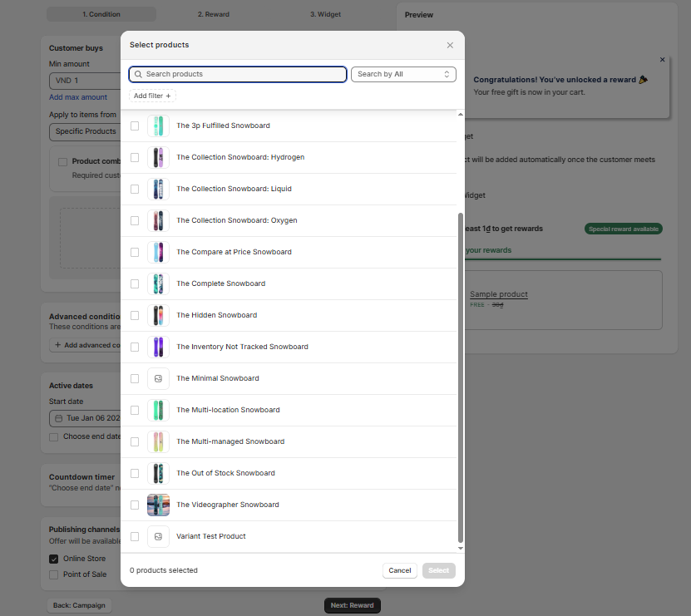Click the Next: Reward button
691x616 pixels.
click(x=352, y=605)
